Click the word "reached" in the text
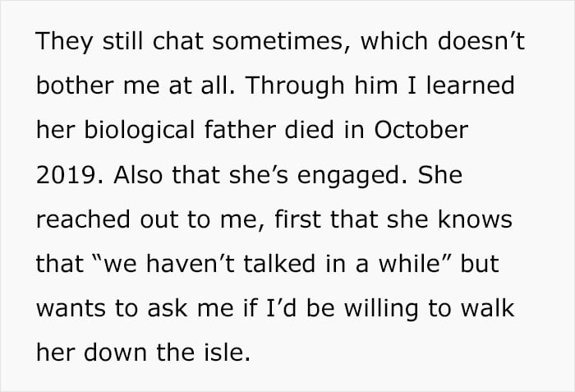Screen dimensions: 575x392 click(x=83, y=219)
